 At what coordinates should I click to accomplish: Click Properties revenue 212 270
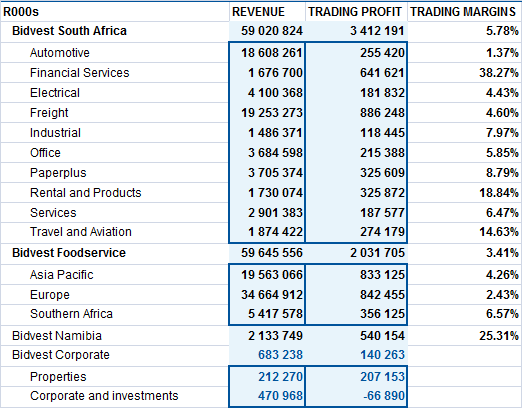coord(280,377)
